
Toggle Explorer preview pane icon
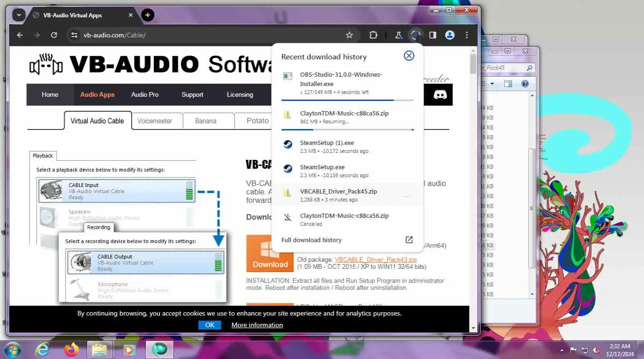coord(508,84)
